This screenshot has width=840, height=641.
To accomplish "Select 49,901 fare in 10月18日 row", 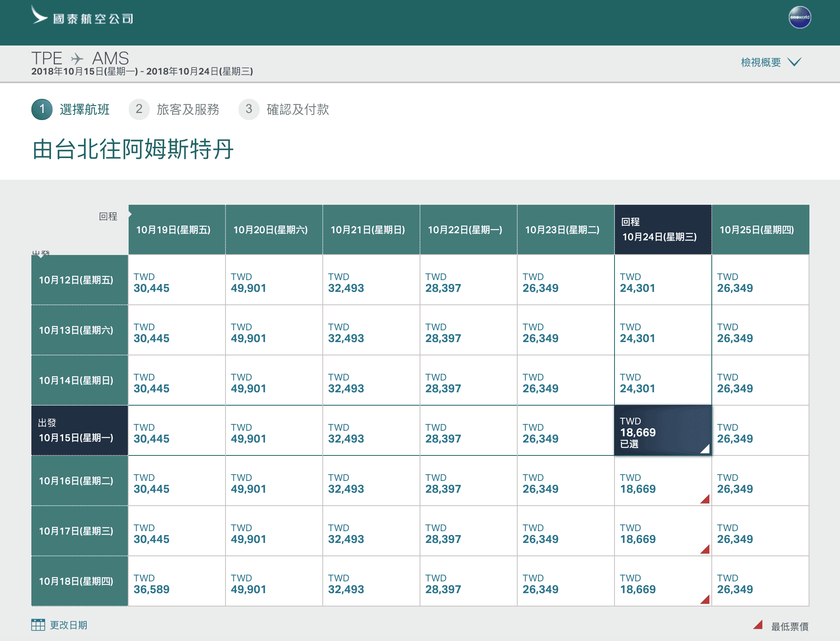I will (x=274, y=581).
